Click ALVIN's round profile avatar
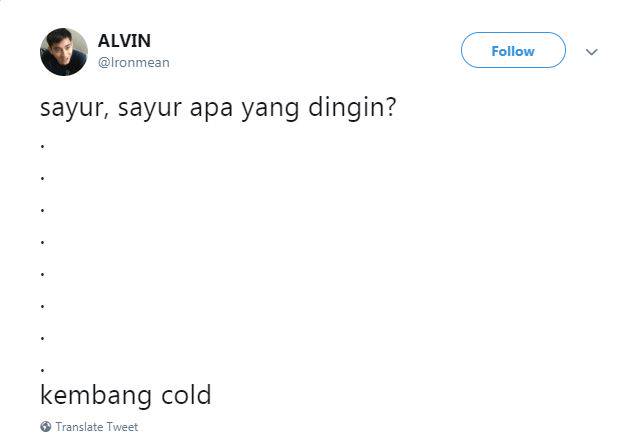634x435 pixels. pos(64,52)
